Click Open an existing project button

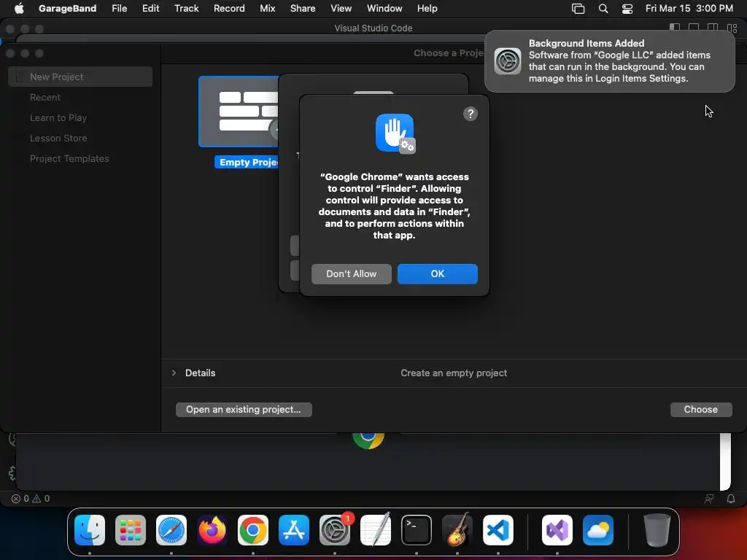(x=244, y=410)
